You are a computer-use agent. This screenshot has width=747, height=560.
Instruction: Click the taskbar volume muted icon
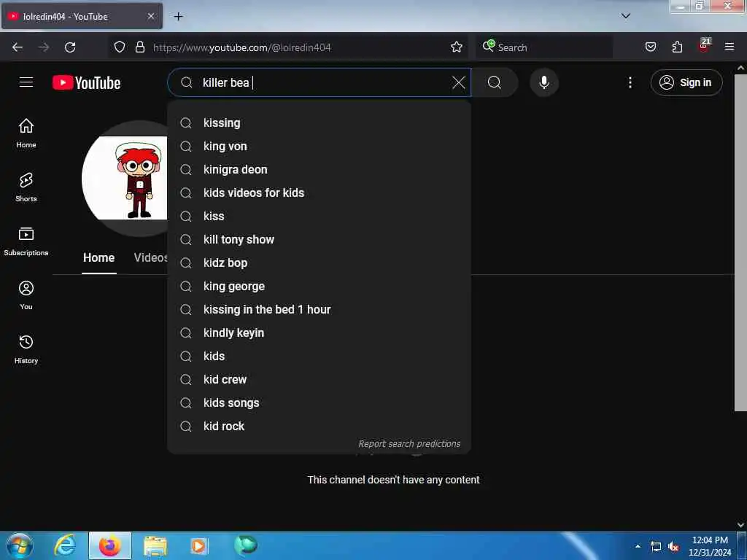click(673, 547)
